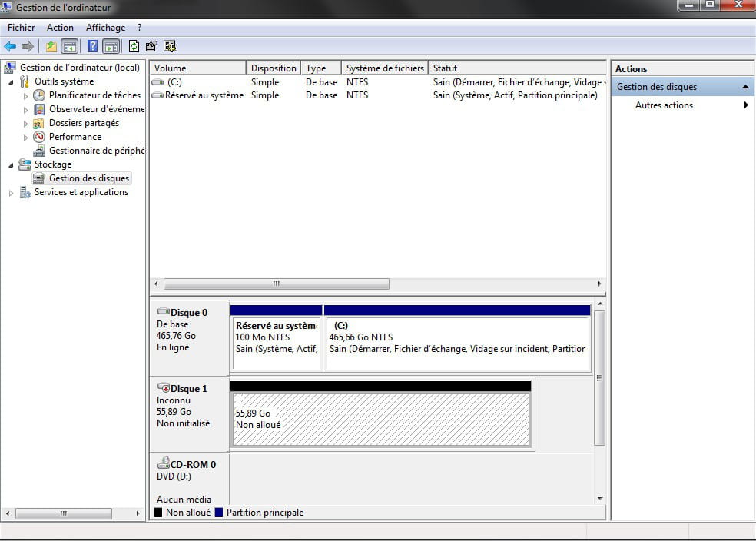Click the Disque 0 label
756x541 pixels.
coord(188,313)
